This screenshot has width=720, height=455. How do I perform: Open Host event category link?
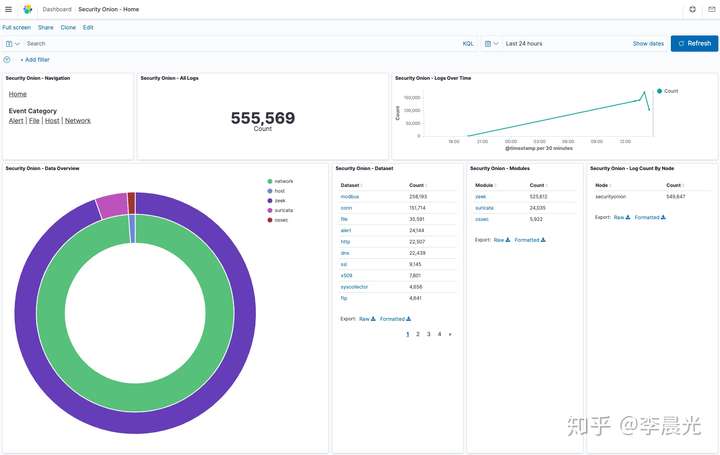pyautogui.click(x=52, y=121)
